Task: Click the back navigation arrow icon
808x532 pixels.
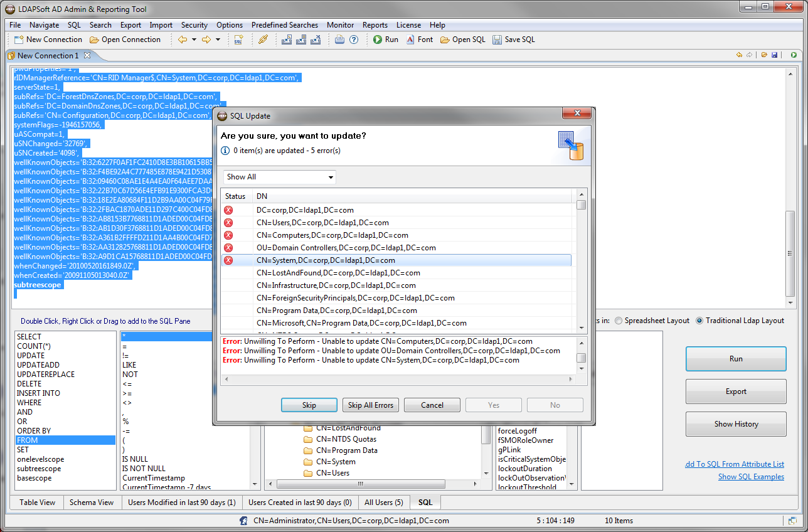Action: pos(183,40)
